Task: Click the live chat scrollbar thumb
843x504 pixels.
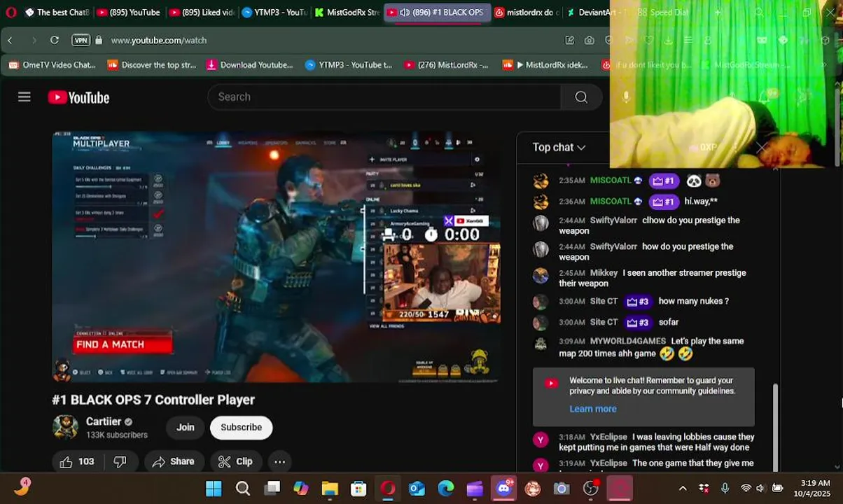Action: tap(774, 427)
